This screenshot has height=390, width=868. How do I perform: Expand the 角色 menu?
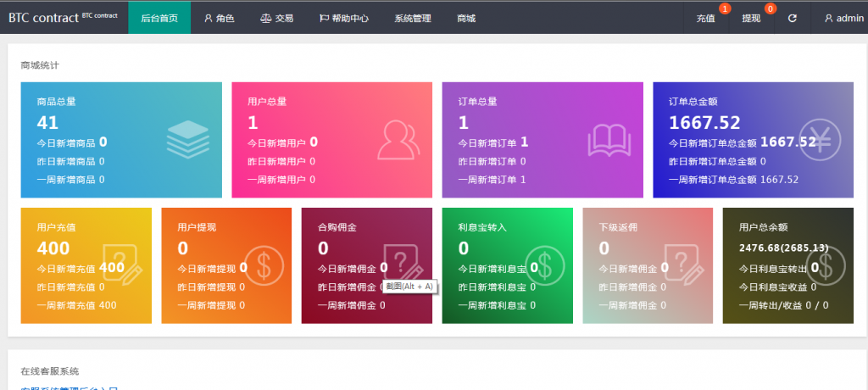tap(219, 18)
